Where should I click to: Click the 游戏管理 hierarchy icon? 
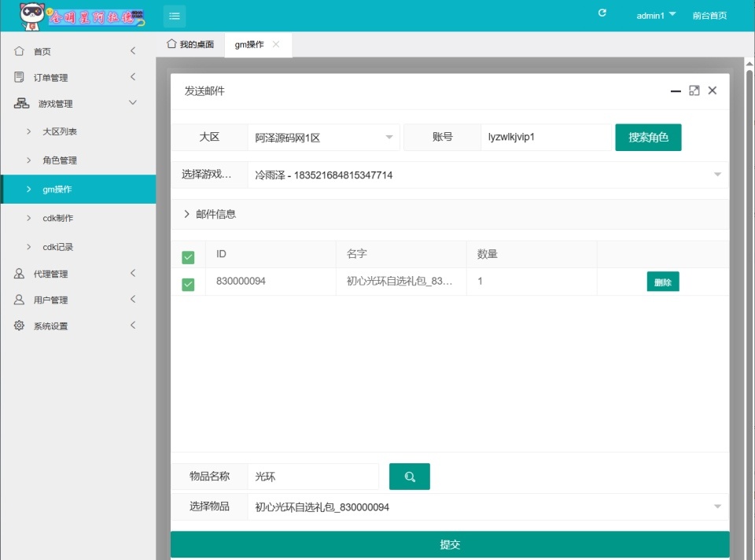[21, 103]
